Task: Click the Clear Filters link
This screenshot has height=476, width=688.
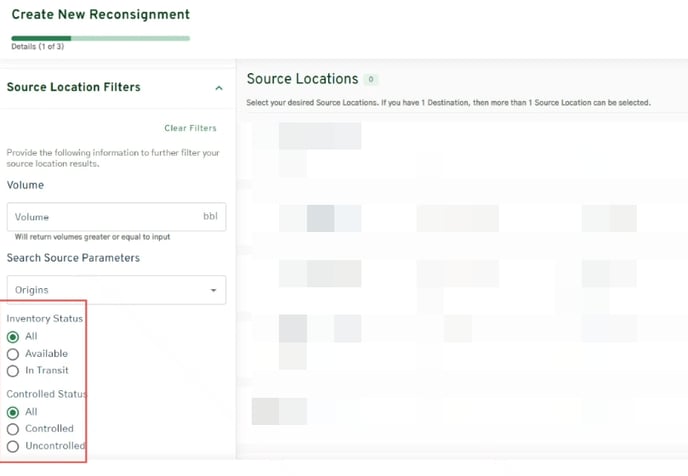Action: click(190, 128)
